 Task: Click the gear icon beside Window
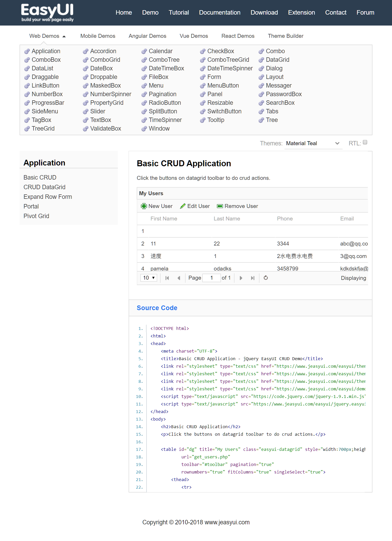coord(144,129)
